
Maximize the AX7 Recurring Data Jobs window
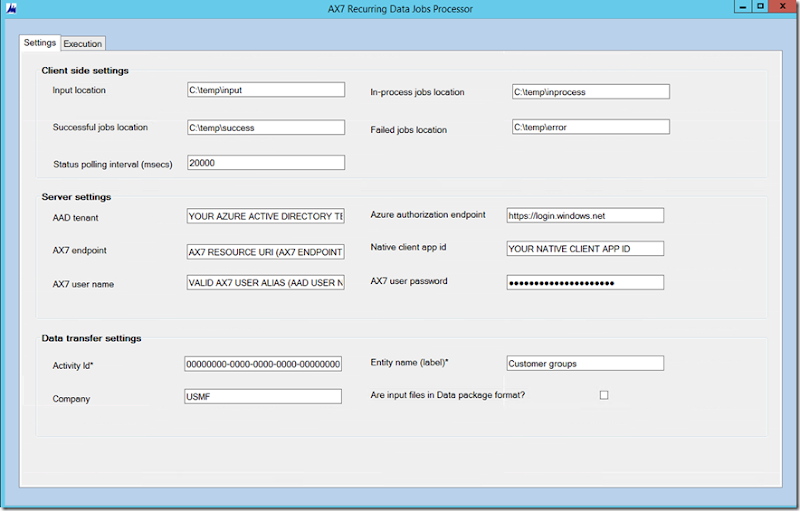pos(760,6)
